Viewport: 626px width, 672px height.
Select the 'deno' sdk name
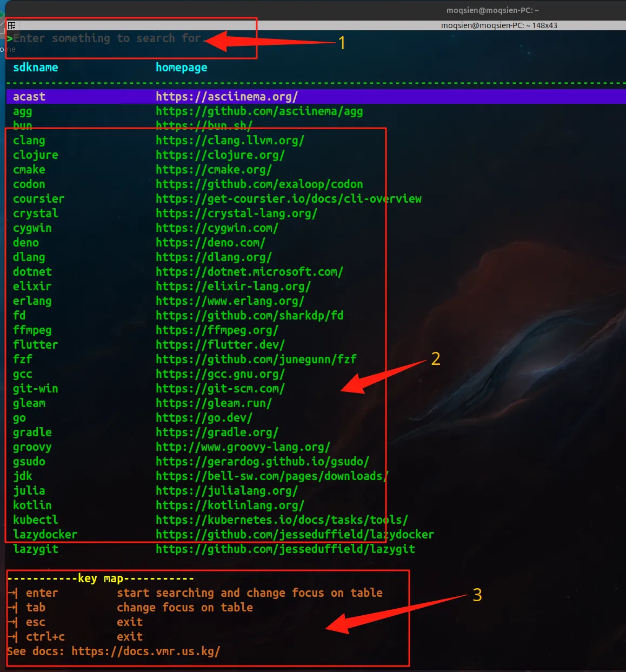tap(26, 243)
